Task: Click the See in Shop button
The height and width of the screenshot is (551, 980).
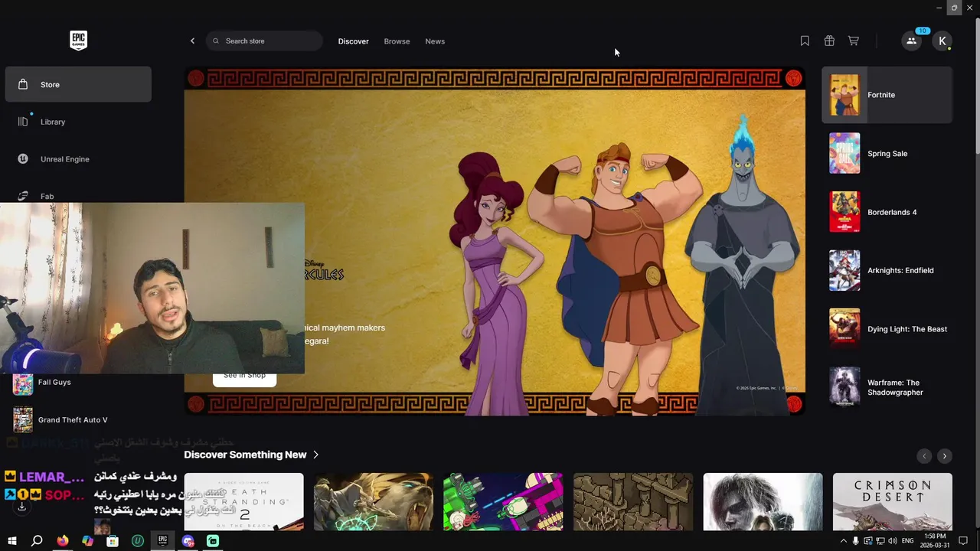Action: (x=244, y=376)
